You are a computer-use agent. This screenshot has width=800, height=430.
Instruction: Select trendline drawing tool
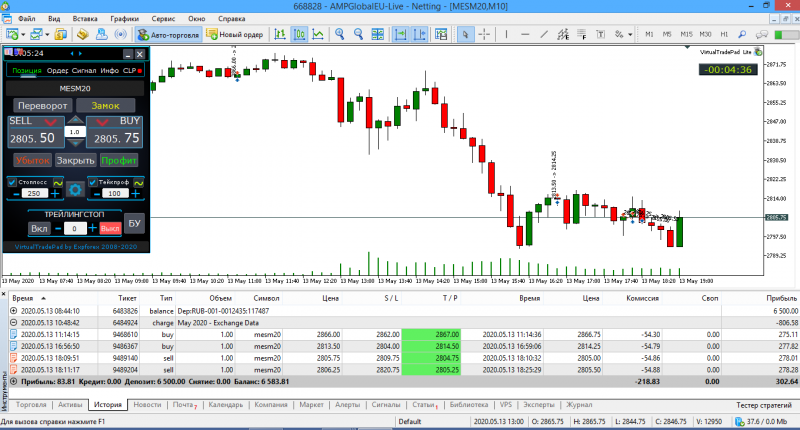pos(544,34)
